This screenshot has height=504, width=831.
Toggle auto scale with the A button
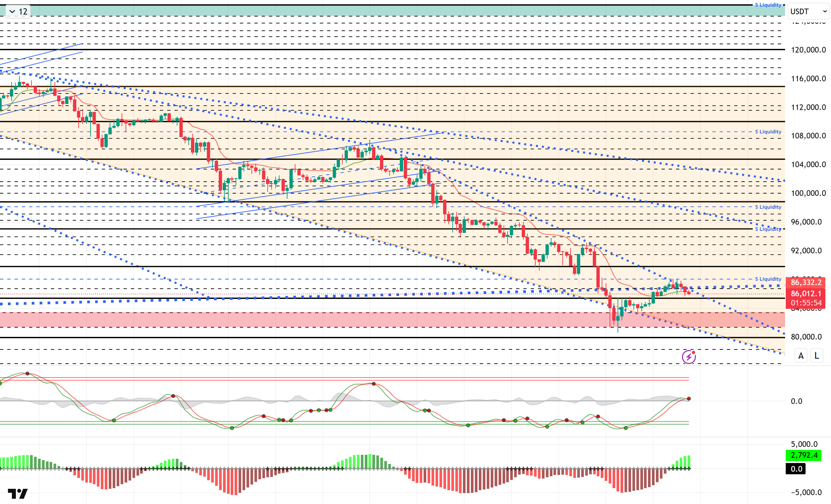pyautogui.click(x=801, y=356)
